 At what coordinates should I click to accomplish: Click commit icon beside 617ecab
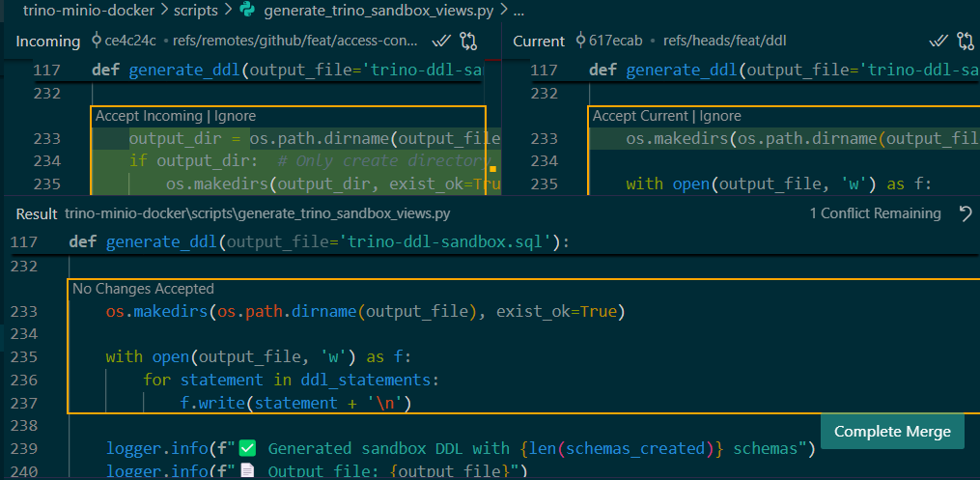(579, 41)
